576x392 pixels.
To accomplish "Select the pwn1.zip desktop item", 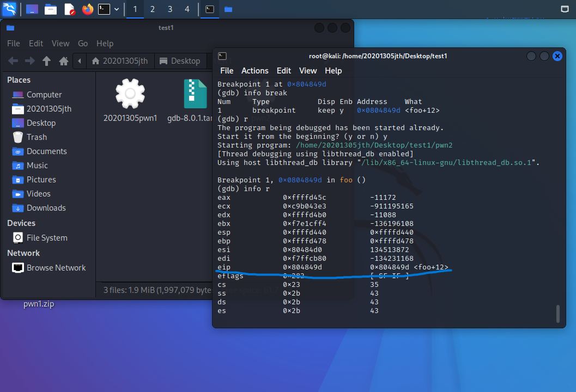I will (39, 304).
